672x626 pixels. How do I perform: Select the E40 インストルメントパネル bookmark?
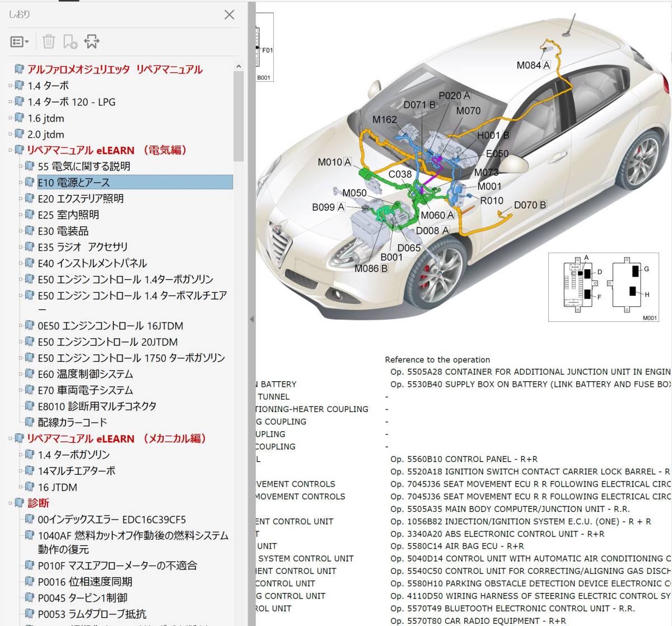[92, 263]
